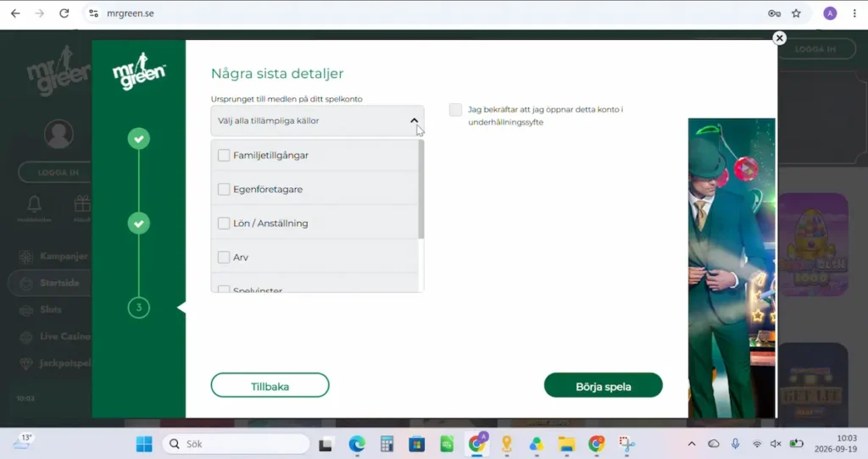Click the microphone tray icon
868x459 pixels.
coord(735,444)
